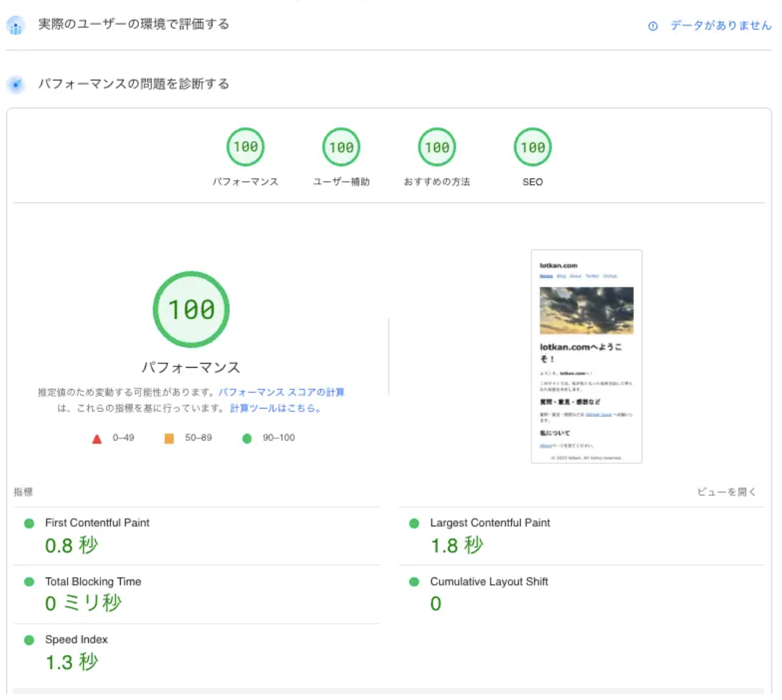The width and height of the screenshot is (782, 700).
Task: Click the real-user field data icon
Action: click(15, 25)
